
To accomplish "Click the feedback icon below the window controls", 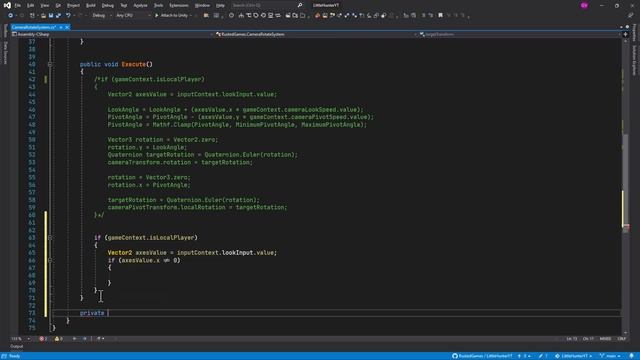I will (x=631, y=16).
